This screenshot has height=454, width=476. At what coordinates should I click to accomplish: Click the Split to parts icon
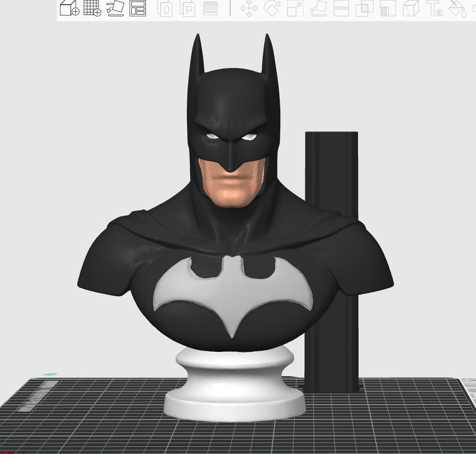[x=188, y=9]
